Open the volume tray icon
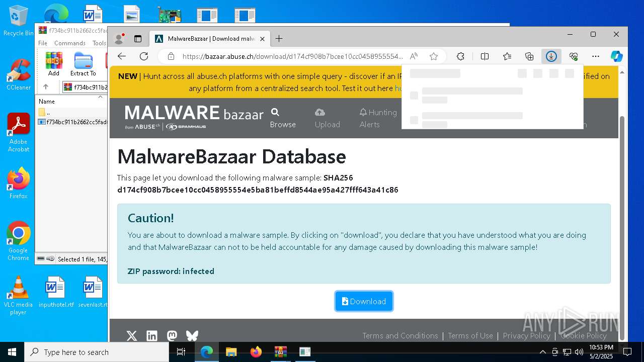 pyautogui.click(x=579, y=352)
